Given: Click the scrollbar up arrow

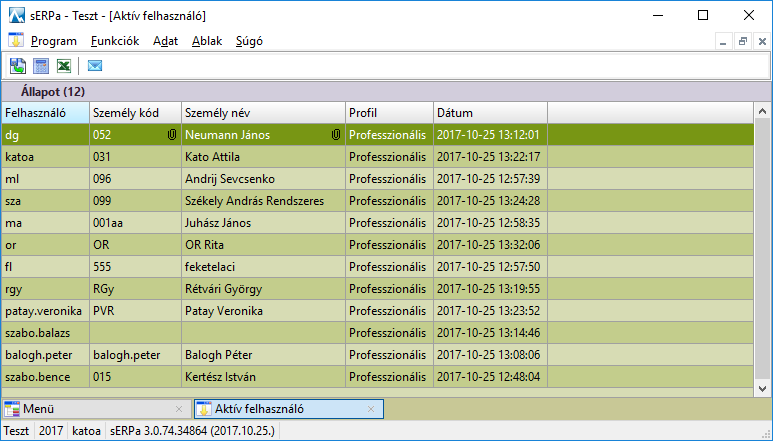Looking at the screenshot, I should pos(762,111).
